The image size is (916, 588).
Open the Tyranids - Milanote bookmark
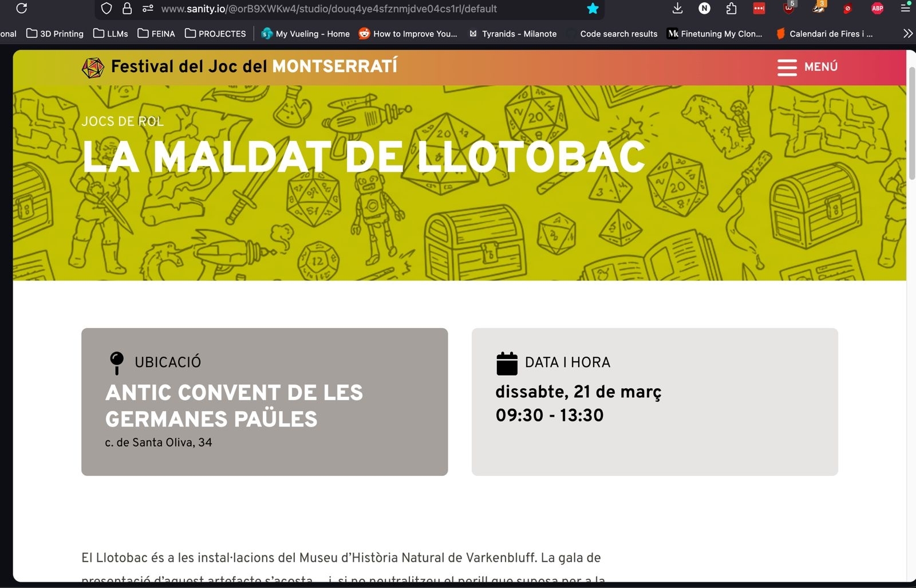513,34
